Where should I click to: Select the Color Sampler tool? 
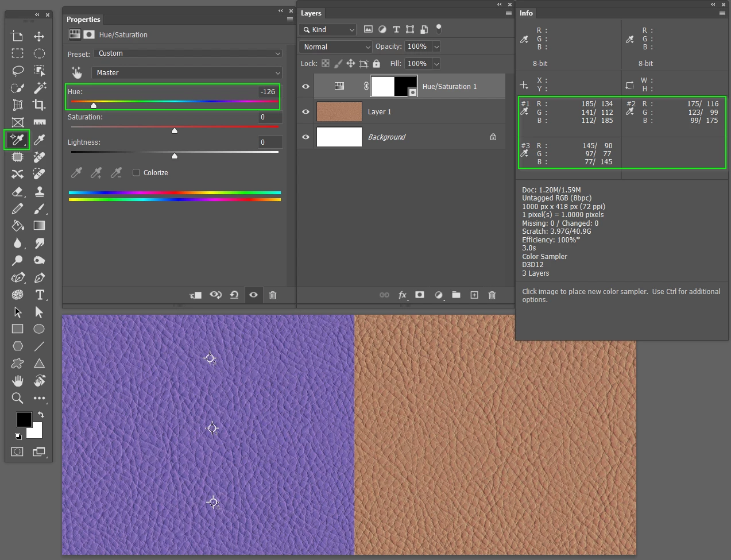(x=17, y=140)
